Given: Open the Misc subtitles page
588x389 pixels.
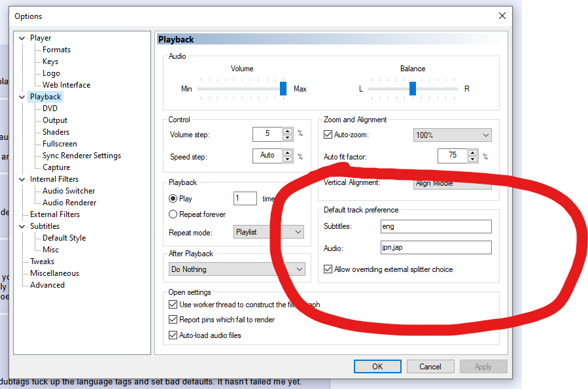Looking at the screenshot, I should (50, 250).
